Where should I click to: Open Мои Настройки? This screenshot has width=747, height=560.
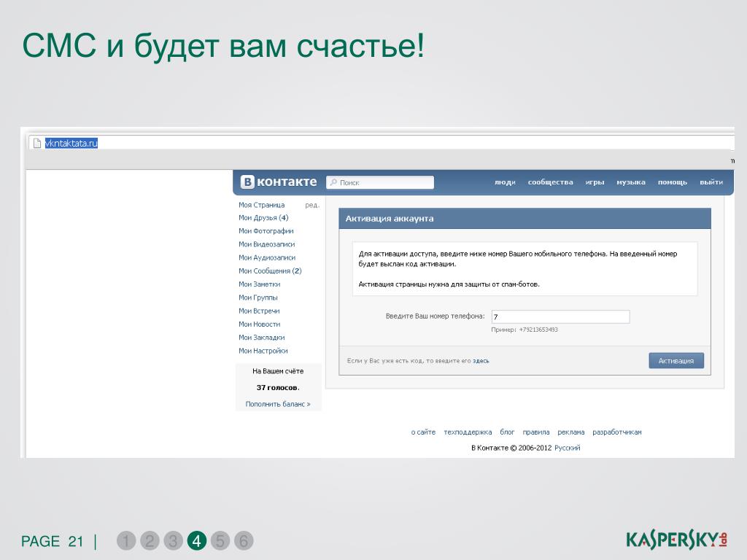click(x=263, y=351)
